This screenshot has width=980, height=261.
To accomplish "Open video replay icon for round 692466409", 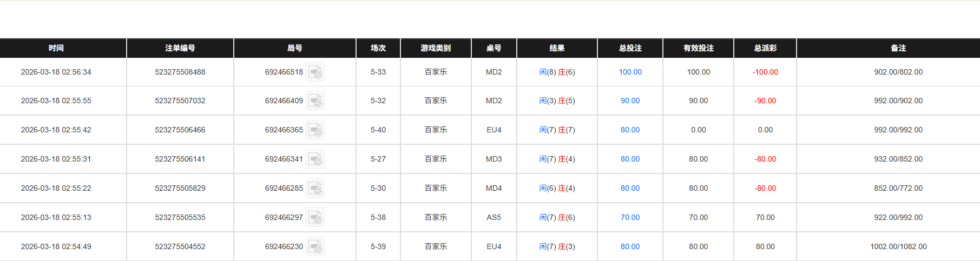I will (315, 101).
